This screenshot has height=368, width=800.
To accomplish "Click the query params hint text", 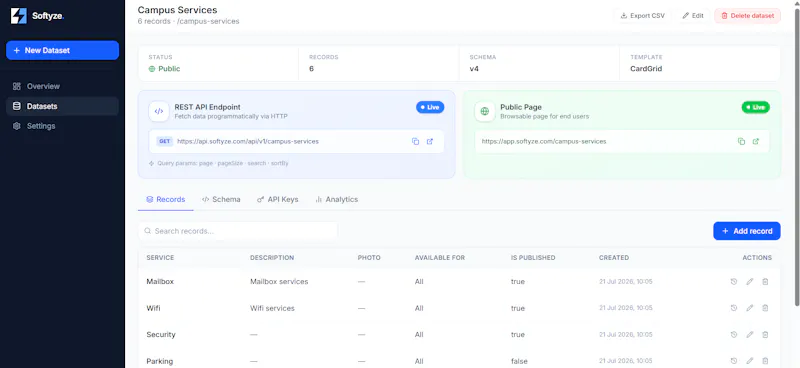I will coord(222,163).
